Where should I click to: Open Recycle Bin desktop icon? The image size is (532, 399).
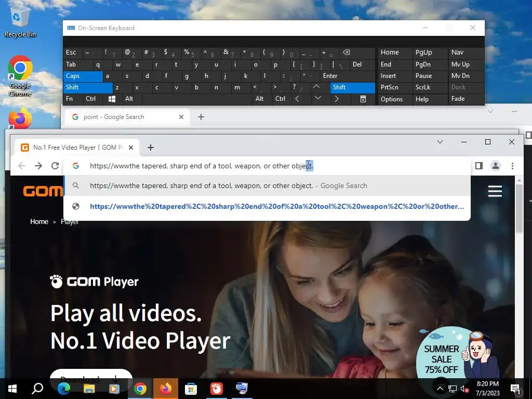[x=20, y=21]
